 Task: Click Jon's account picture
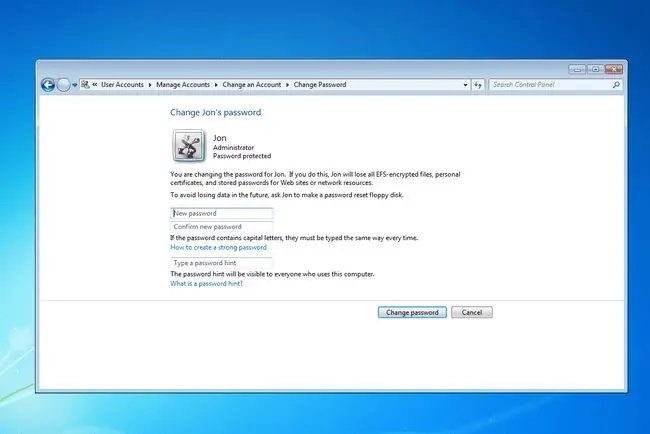coord(189,145)
